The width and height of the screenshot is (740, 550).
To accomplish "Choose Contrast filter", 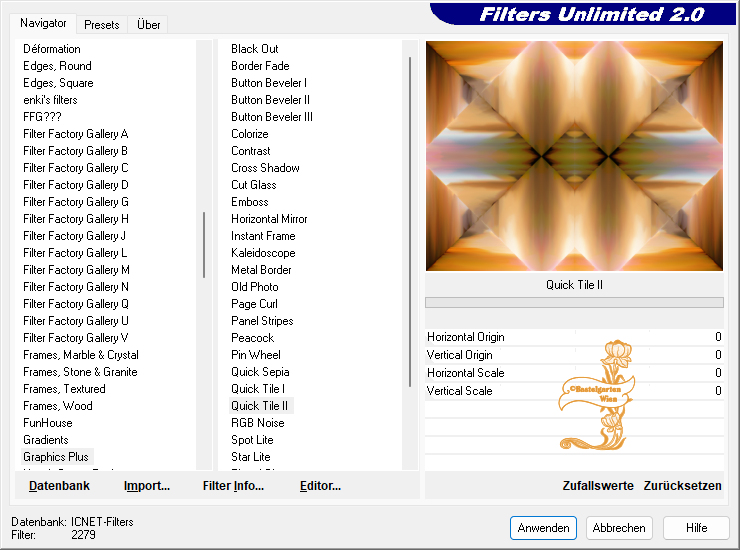I will [x=251, y=151].
